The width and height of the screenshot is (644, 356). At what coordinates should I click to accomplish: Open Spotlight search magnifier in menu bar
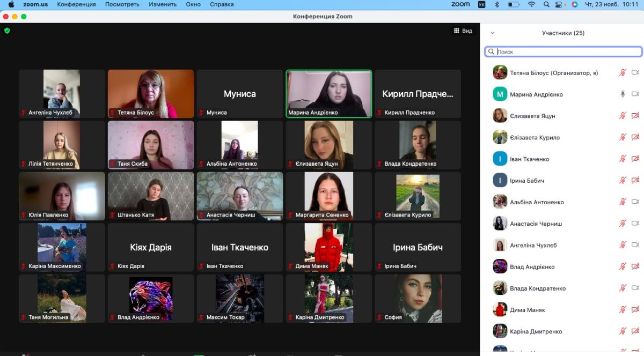[x=546, y=4]
